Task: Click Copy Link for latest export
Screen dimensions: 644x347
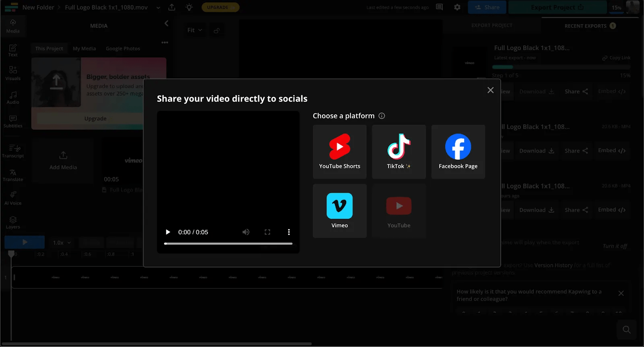Action: pos(616,58)
